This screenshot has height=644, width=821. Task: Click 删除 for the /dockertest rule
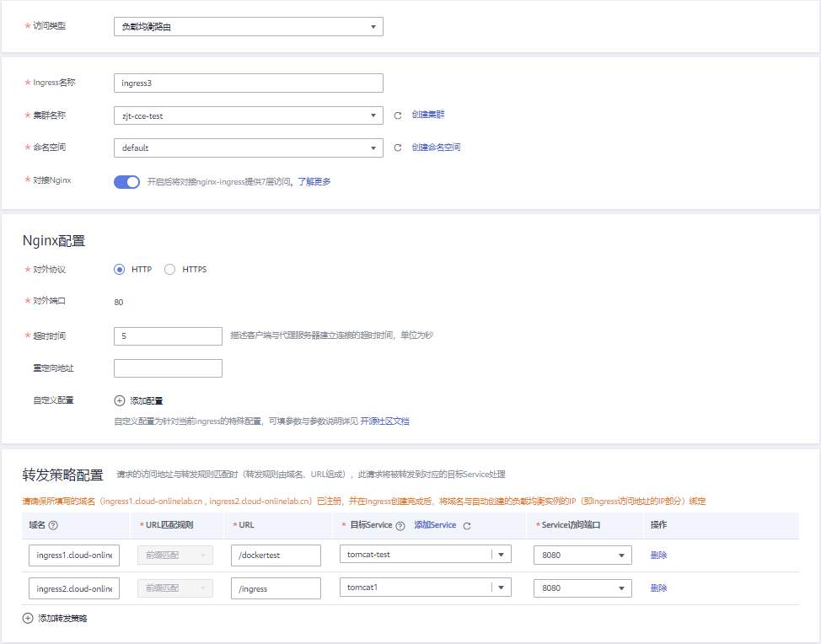(658, 555)
